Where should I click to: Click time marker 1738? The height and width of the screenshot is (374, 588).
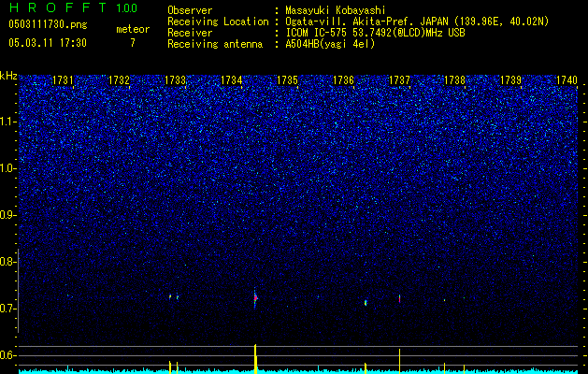click(455, 80)
